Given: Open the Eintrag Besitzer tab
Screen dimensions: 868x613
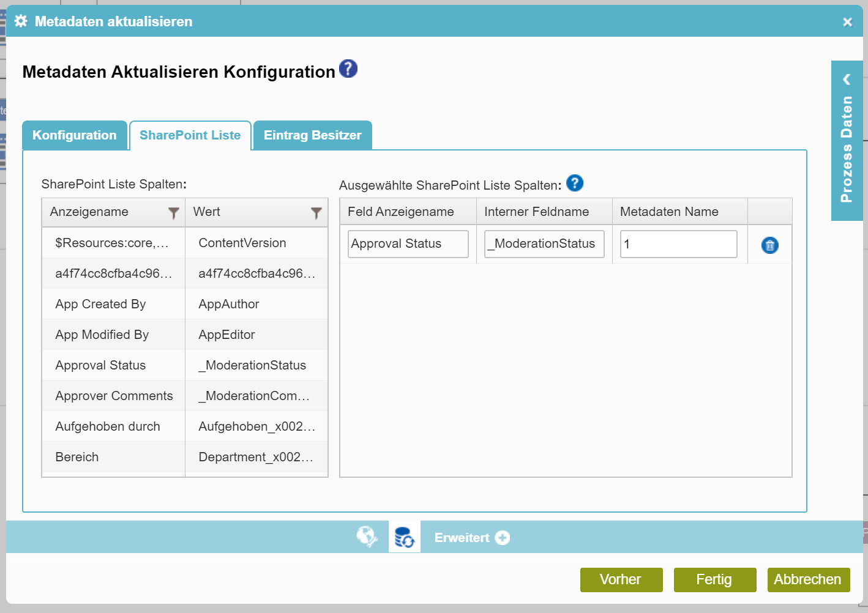Looking at the screenshot, I should tap(312, 135).
